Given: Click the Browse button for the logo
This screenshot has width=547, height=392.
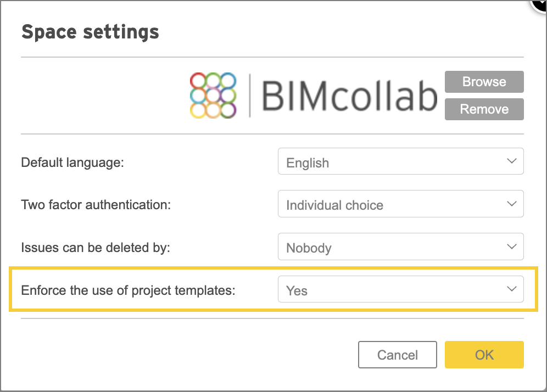Looking at the screenshot, I should coord(484,82).
